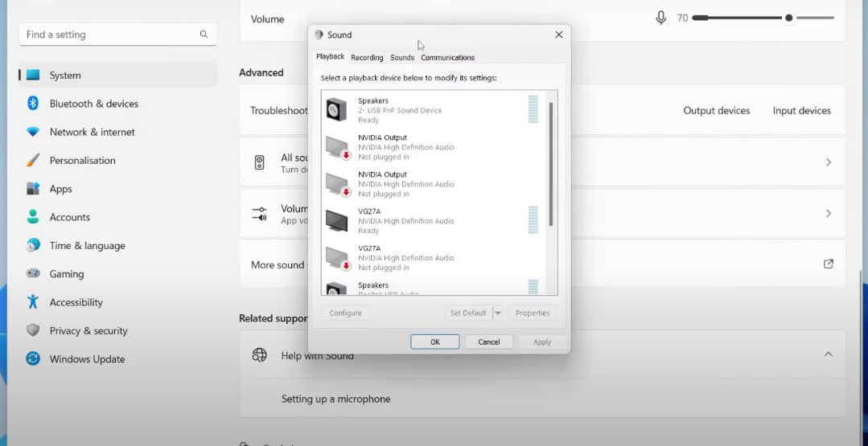Click OK in the Sound dialog
This screenshot has height=446, width=868.
coord(435,342)
